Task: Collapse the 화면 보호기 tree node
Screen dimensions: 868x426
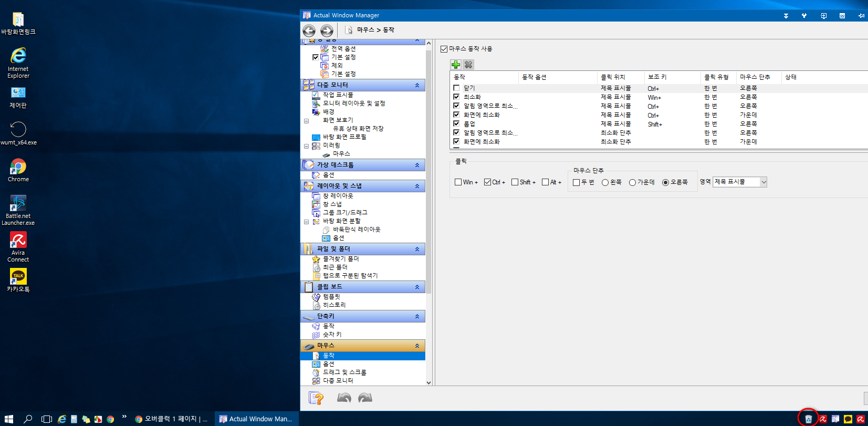Action: click(306, 121)
